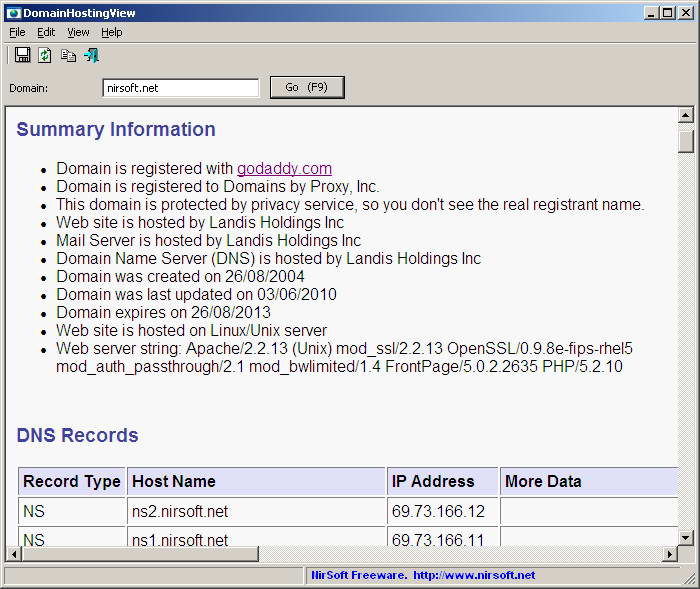This screenshot has height=589, width=700.
Task: Click the horizontal scrollbar left arrow
Action: point(14,554)
